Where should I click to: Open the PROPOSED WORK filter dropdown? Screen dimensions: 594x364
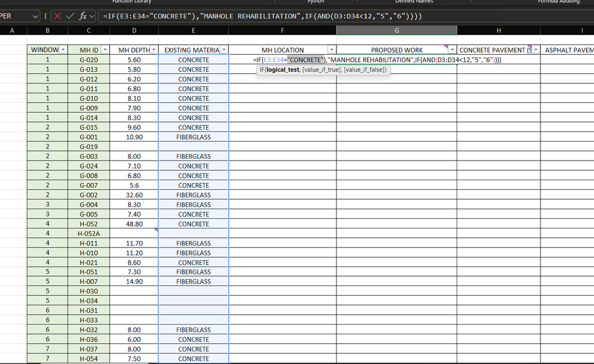[453, 49]
